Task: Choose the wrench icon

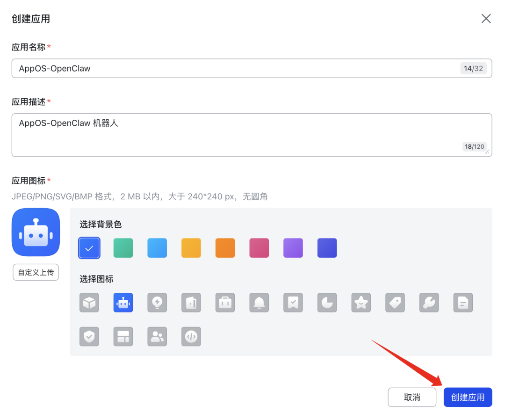Action: [429, 303]
